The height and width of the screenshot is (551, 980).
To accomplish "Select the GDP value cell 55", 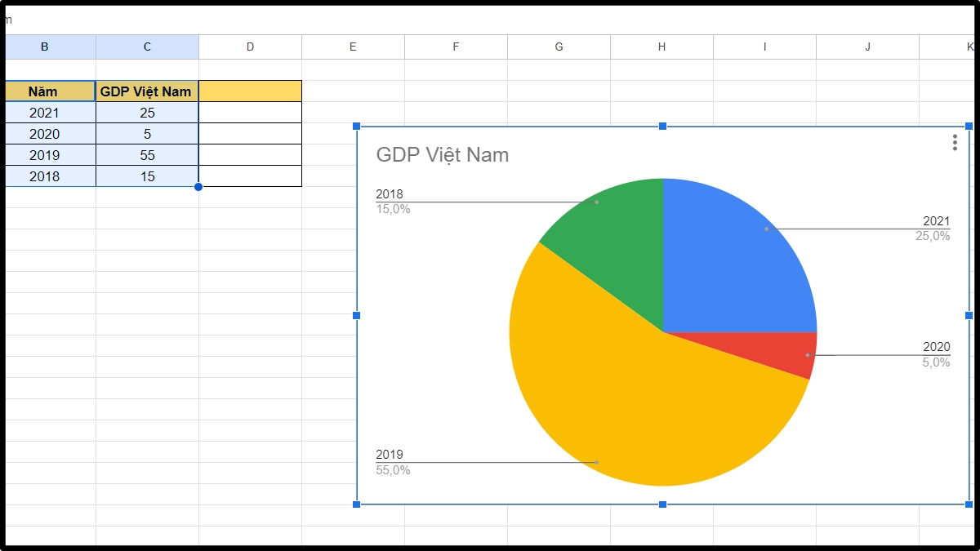I will click(x=147, y=155).
